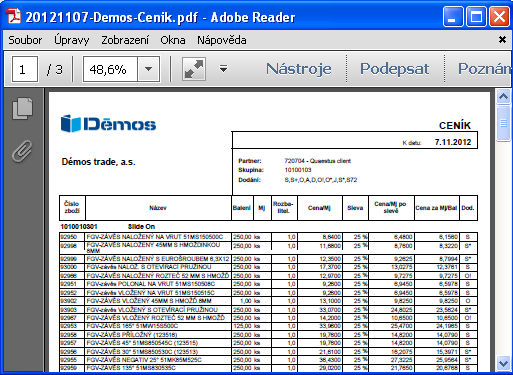513x375 pixels.
Task: Click the Skupina value 10100103
Action: pyautogui.click(x=298, y=170)
